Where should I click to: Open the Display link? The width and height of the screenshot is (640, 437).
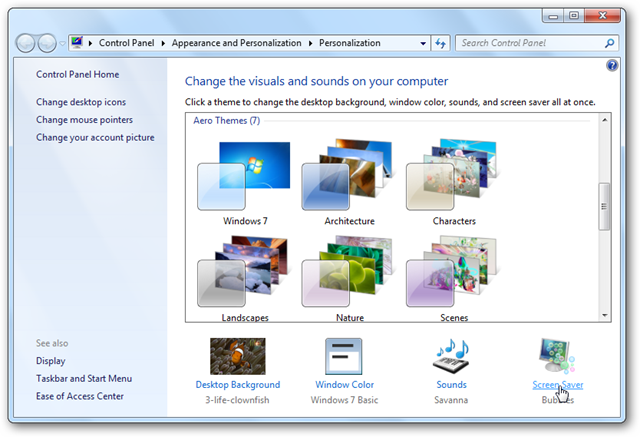[x=51, y=361]
